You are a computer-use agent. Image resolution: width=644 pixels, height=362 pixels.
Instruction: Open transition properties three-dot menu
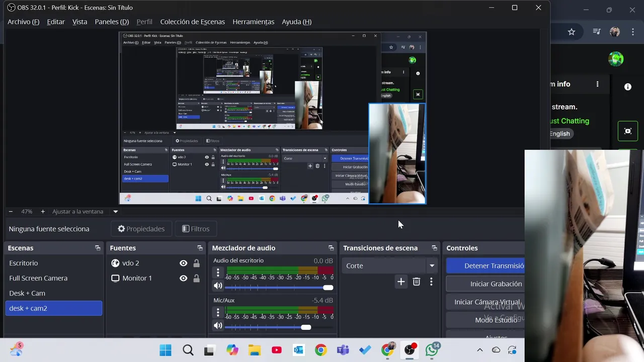coord(431,282)
